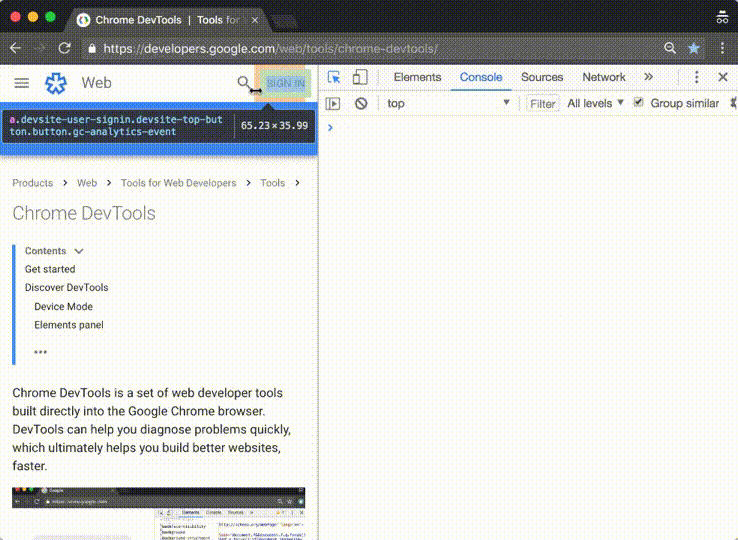
Task: Click the SIGN IN button
Action: pos(286,83)
